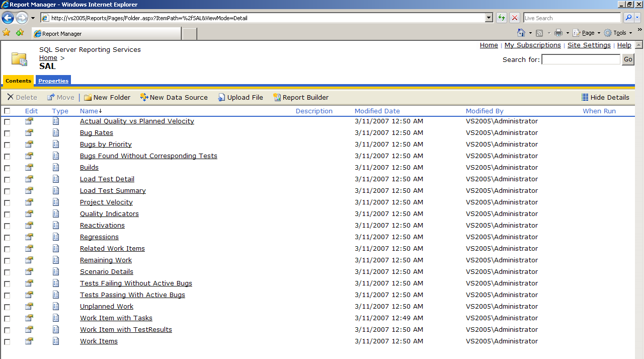Open the Site Settings link

(x=589, y=45)
